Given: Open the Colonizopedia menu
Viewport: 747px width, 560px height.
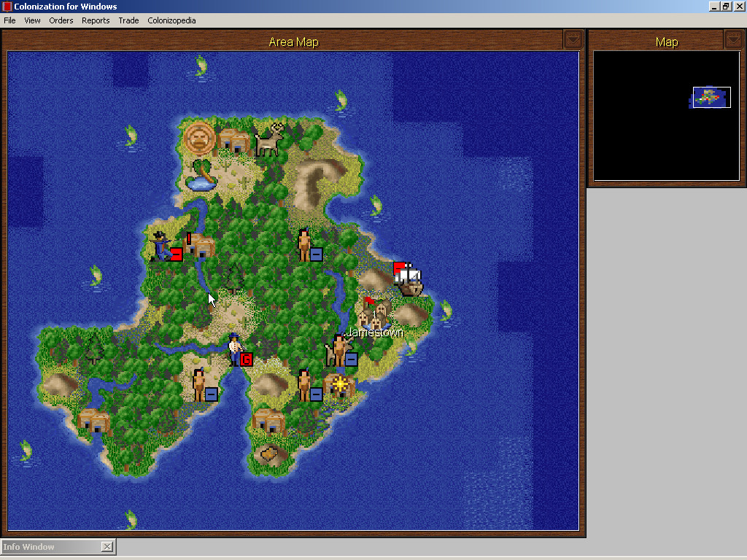Looking at the screenshot, I should pyautogui.click(x=171, y=20).
